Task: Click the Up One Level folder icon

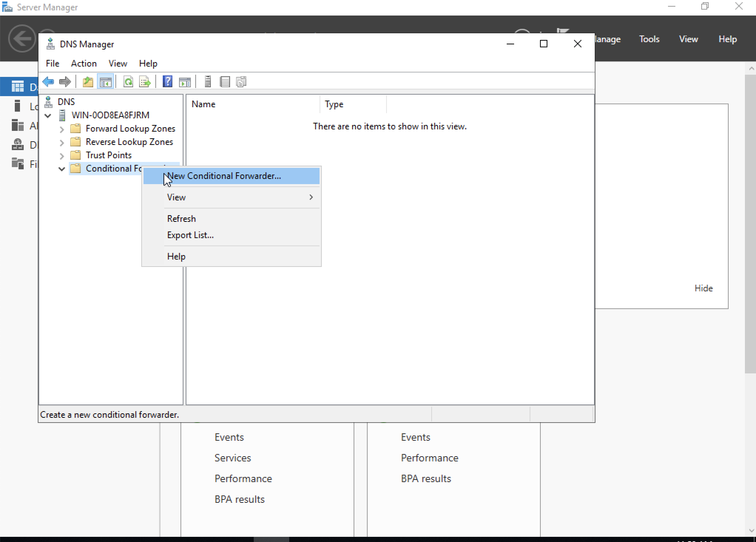Action: pyautogui.click(x=88, y=82)
